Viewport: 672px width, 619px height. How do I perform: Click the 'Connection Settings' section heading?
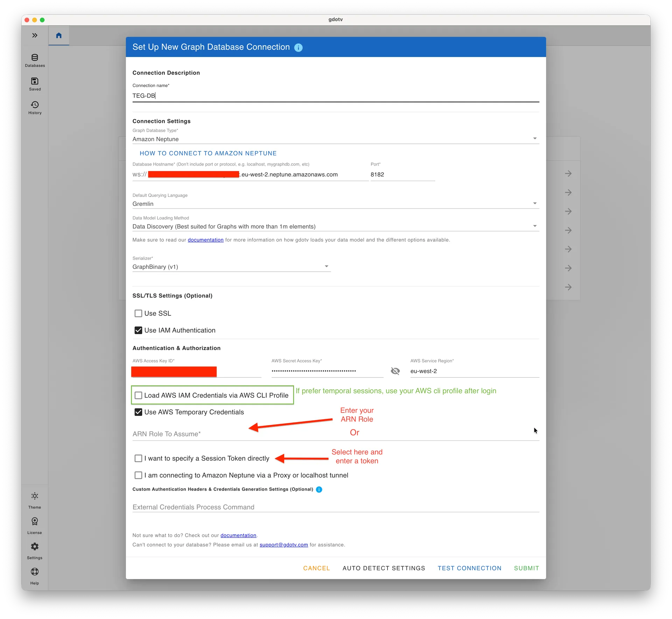point(161,121)
